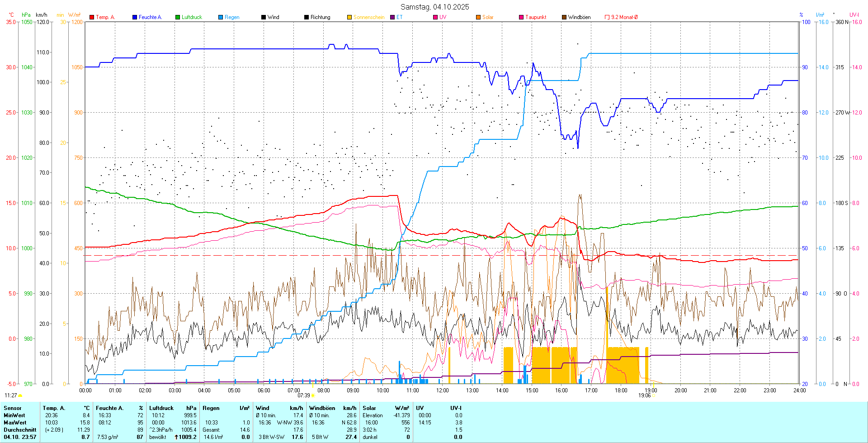Click the light-blue Regen legend square
This screenshot has height=443, width=868.
click(x=221, y=17)
